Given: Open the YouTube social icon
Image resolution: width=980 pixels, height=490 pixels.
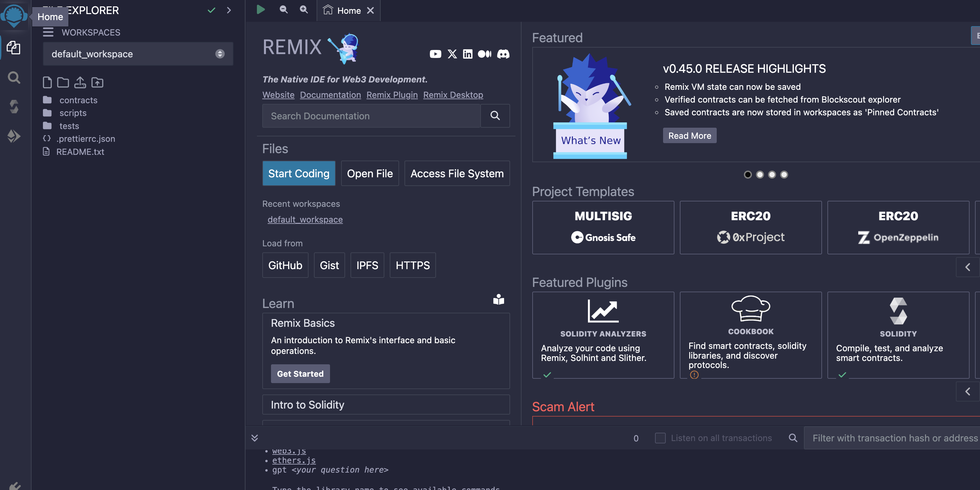Looking at the screenshot, I should click(435, 54).
